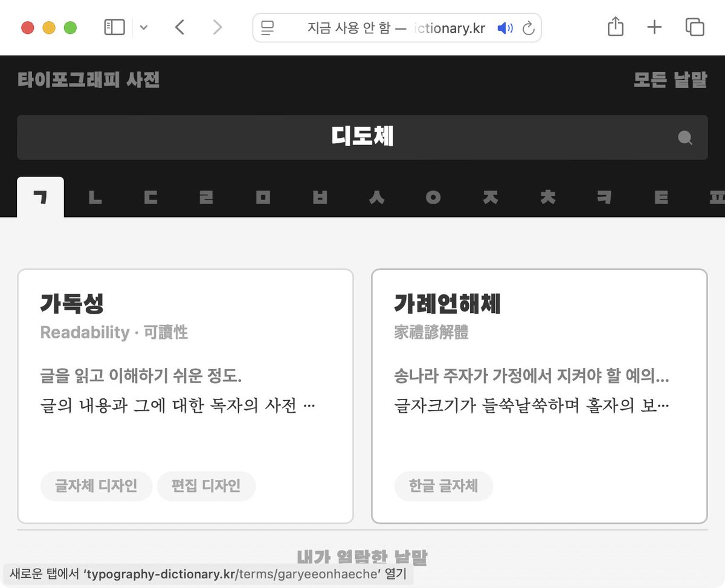Click the 편집 디자인 tag
725x588 pixels.
[207, 485]
